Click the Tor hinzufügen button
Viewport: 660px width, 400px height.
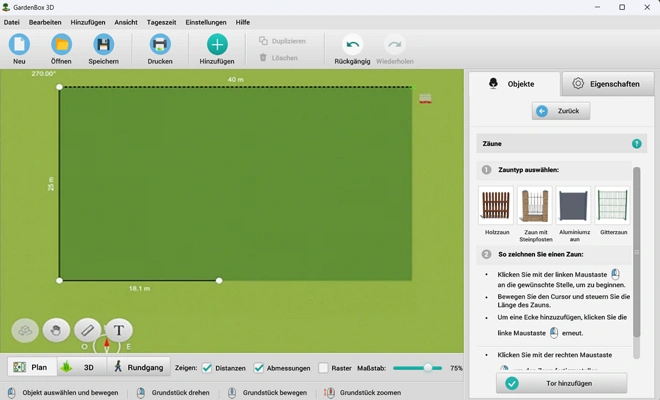(561, 383)
